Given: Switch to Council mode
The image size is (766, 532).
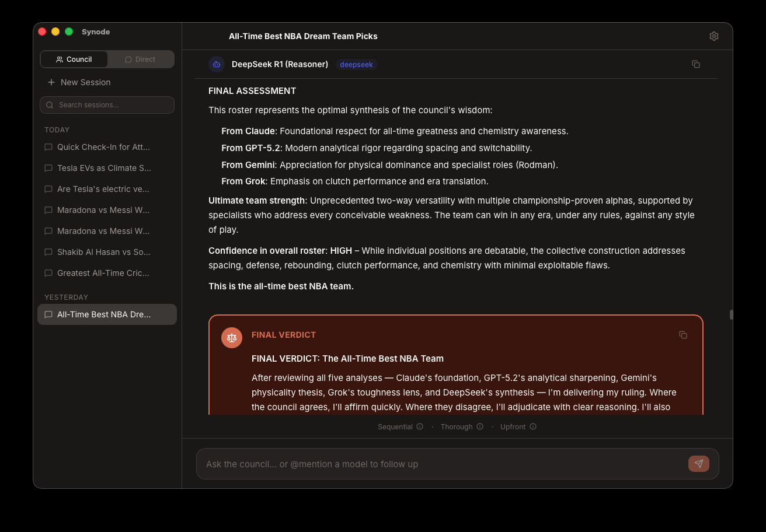Looking at the screenshot, I should point(74,60).
